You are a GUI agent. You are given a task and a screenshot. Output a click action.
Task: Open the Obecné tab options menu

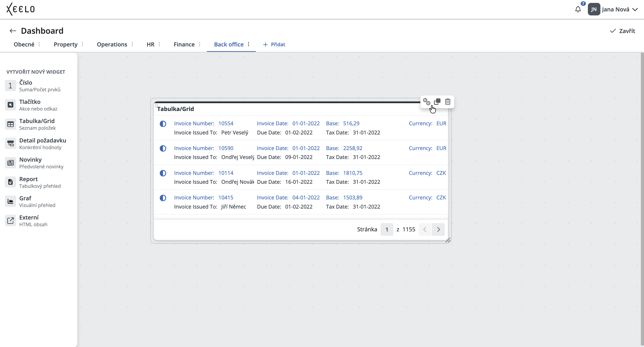point(39,44)
